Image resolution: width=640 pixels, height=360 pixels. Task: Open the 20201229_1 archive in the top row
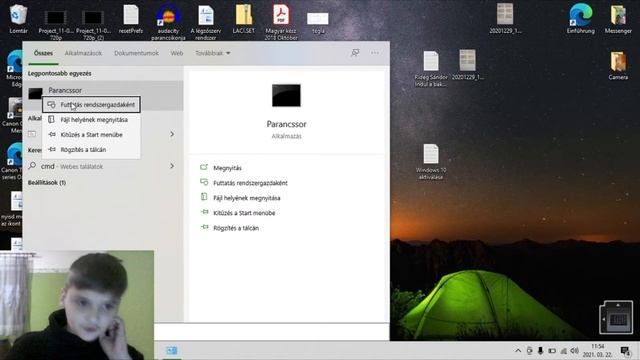[x=505, y=19]
